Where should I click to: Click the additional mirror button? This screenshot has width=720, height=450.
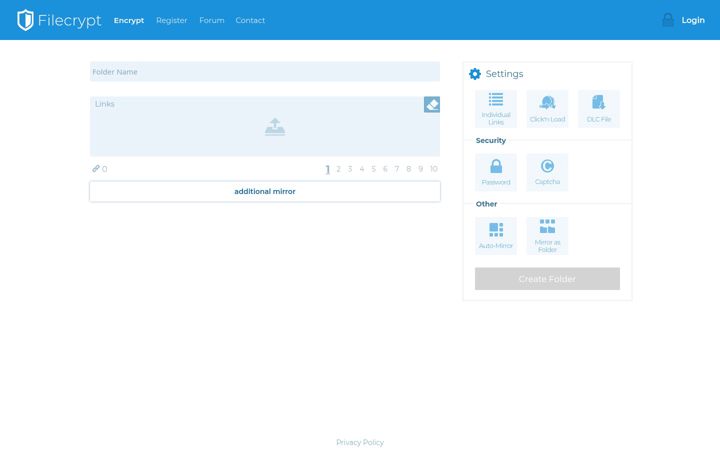[265, 191]
